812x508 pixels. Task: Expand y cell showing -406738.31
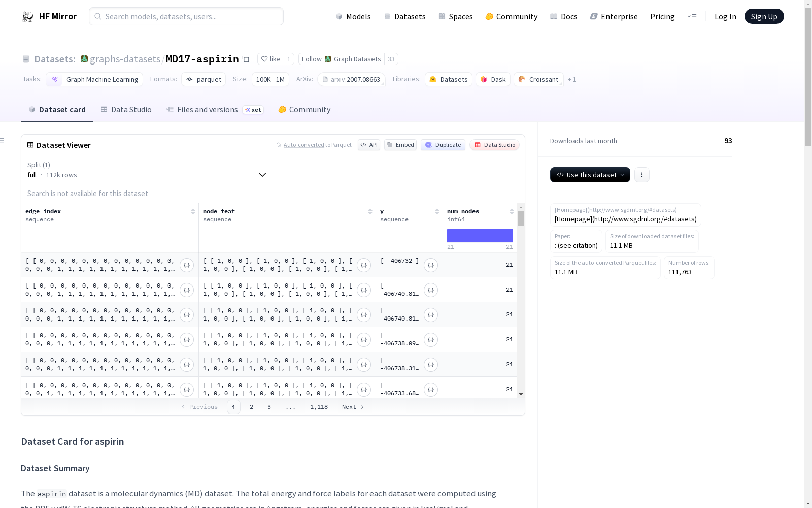pyautogui.click(x=431, y=365)
